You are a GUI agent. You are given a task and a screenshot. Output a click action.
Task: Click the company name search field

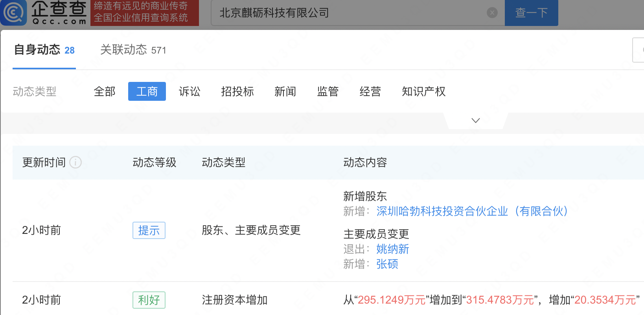[350, 13]
